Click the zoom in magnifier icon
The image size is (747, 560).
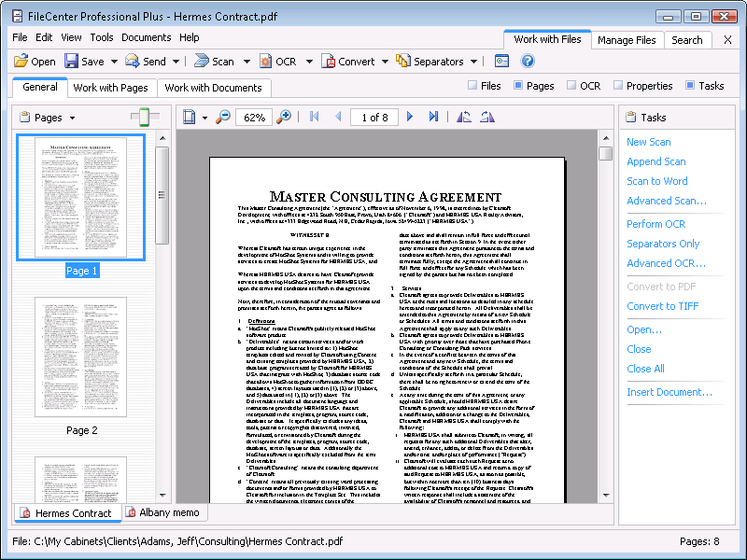pos(284,117)
